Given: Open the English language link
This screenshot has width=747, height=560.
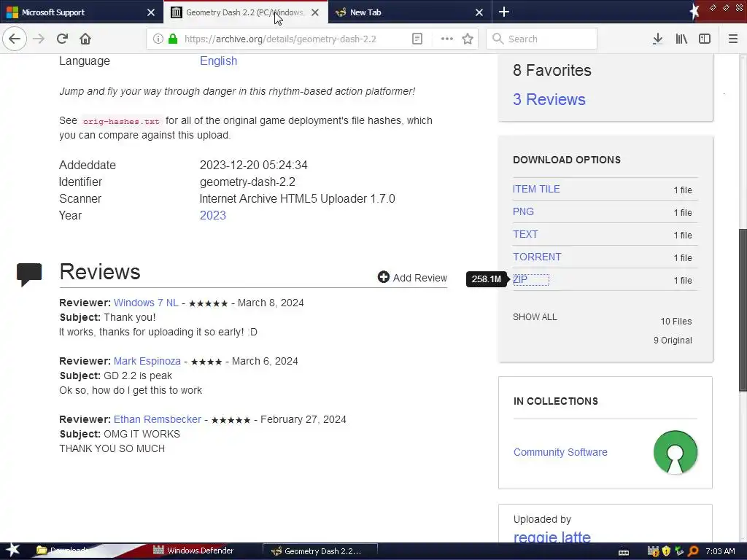Looking at the screenshot, I should [x=218, y=61].
